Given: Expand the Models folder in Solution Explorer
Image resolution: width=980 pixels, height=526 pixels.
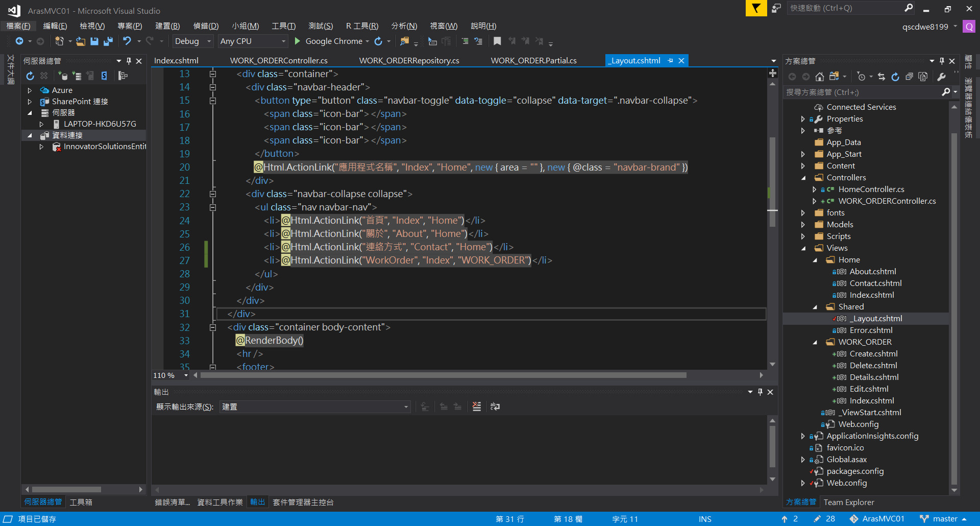Looking at the screenshot, I should pos(803,225).
